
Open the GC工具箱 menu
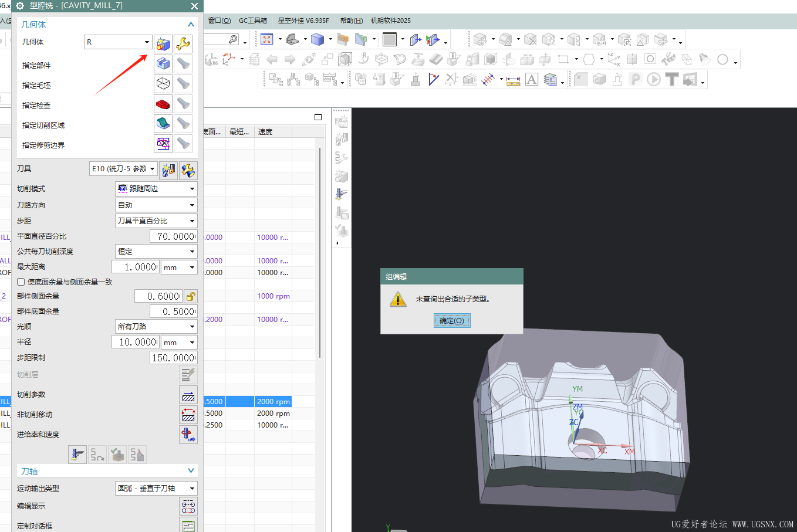tap(253, 21)
